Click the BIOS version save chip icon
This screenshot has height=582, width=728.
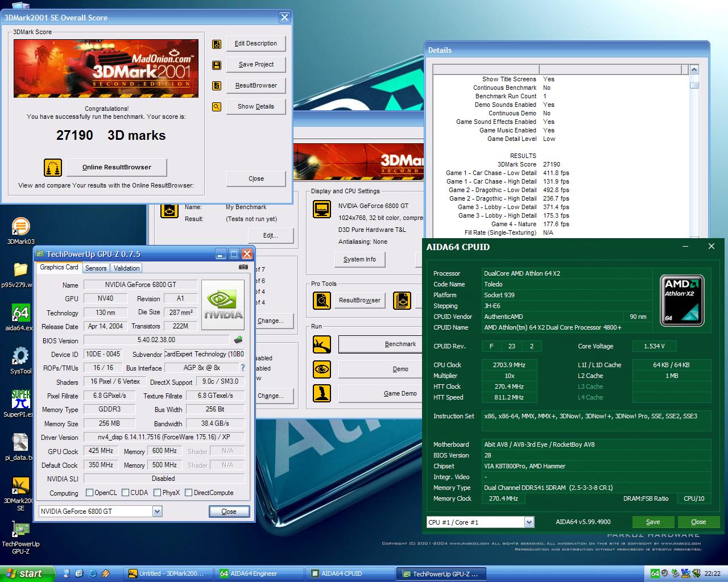(x=238, y=340)
